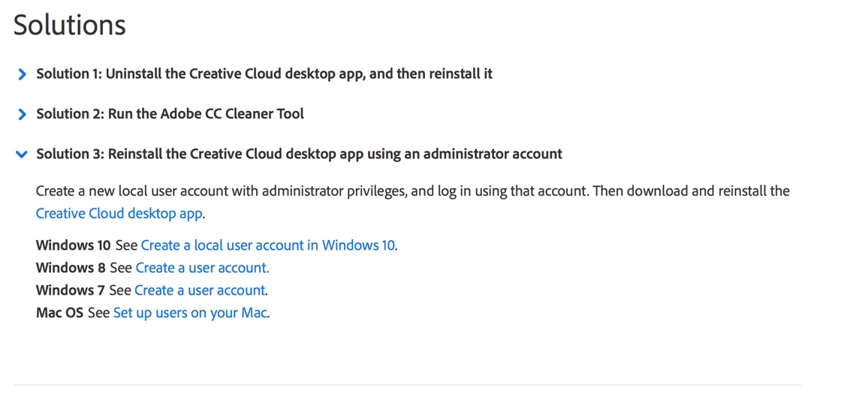Expand Solution 1 using its chevron arrow
This screenshot has height=408, width=868.
[x=22, y=74]
